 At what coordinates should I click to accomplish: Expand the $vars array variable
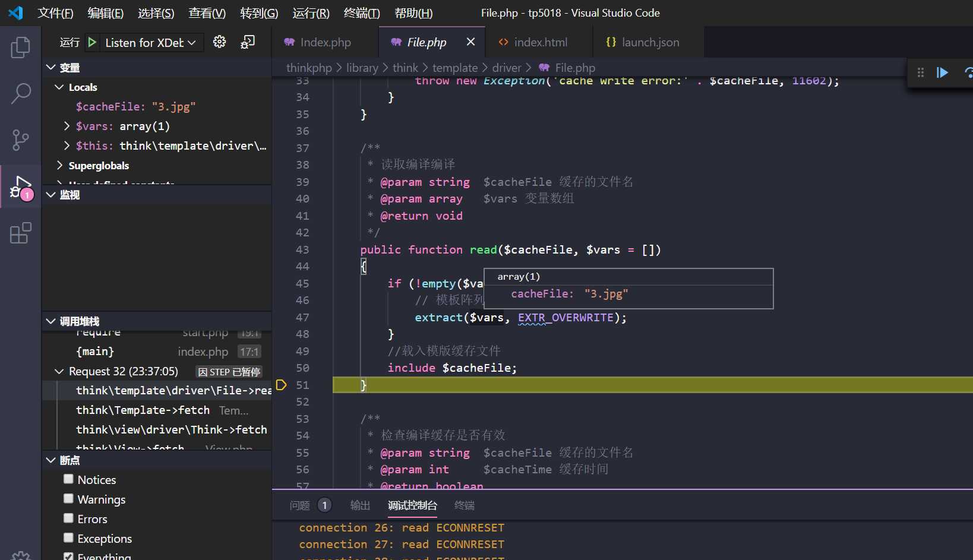click(x=67, y=126)
